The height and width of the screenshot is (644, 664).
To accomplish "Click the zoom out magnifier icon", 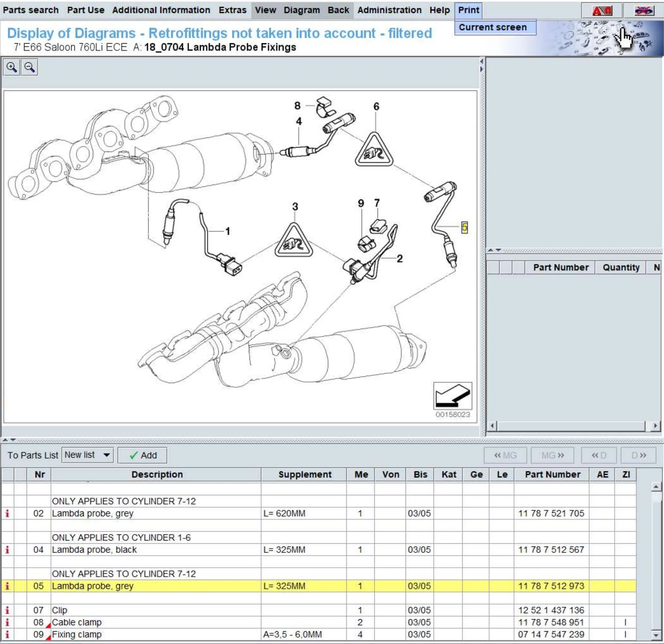I will pos(30,67).
